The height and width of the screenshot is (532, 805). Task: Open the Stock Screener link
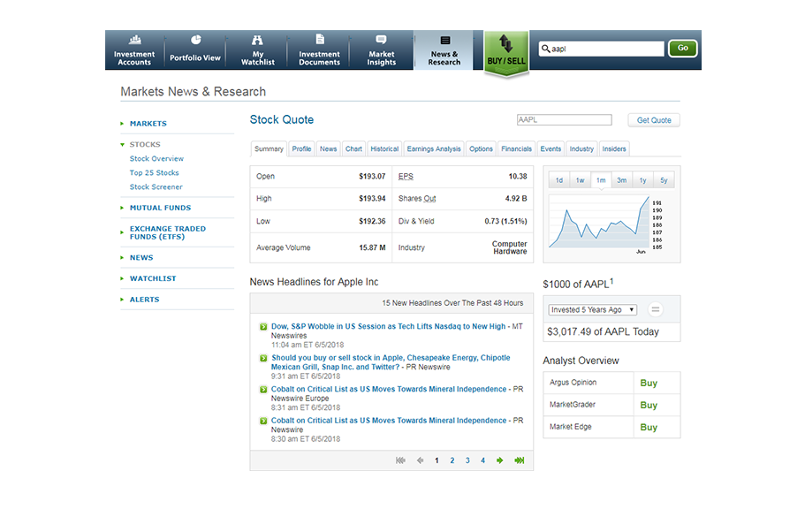coord(156,187)
